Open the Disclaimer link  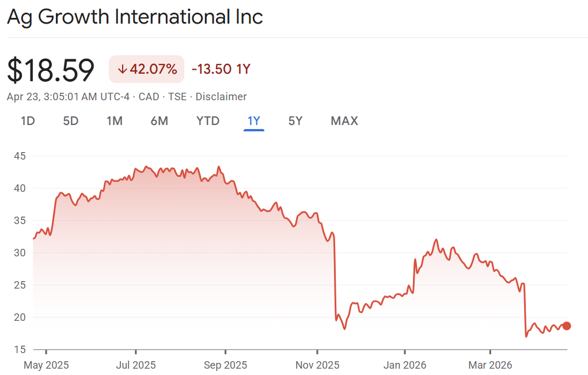click(221, 97)
